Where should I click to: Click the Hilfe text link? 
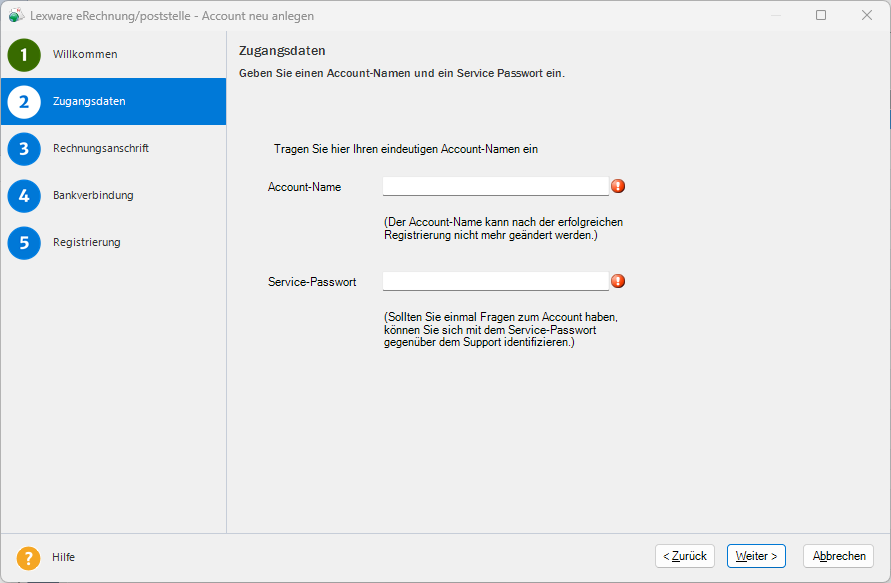pyautogui.click(x=63, y=557)
